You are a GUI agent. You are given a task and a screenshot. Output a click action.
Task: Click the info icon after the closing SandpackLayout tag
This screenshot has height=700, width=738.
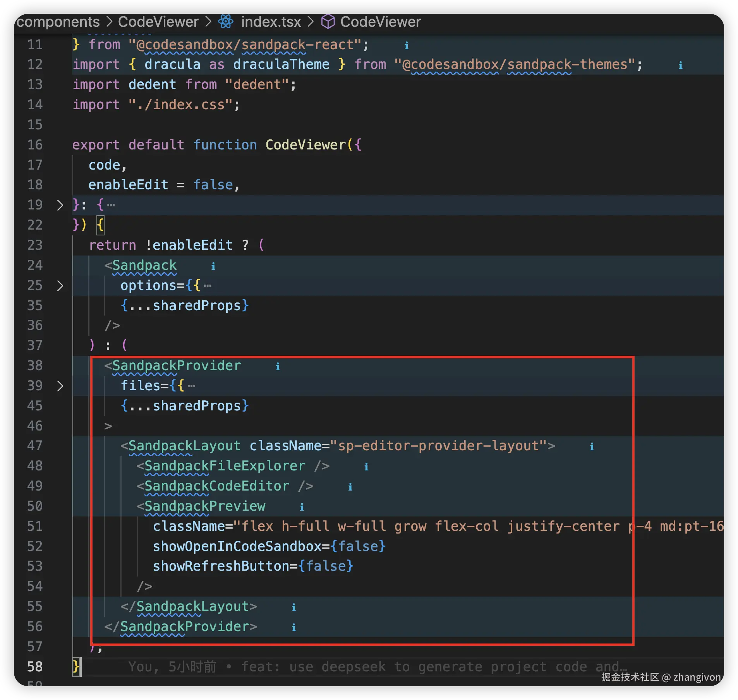pos(293,607)
